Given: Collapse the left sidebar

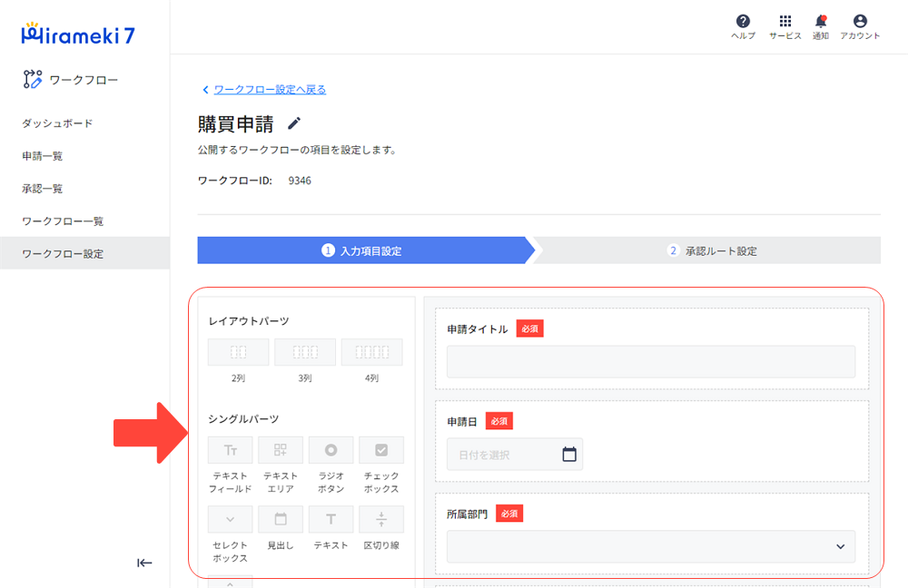Looking at the screenshot, I should pyautogui.click(x=143, y=563).
